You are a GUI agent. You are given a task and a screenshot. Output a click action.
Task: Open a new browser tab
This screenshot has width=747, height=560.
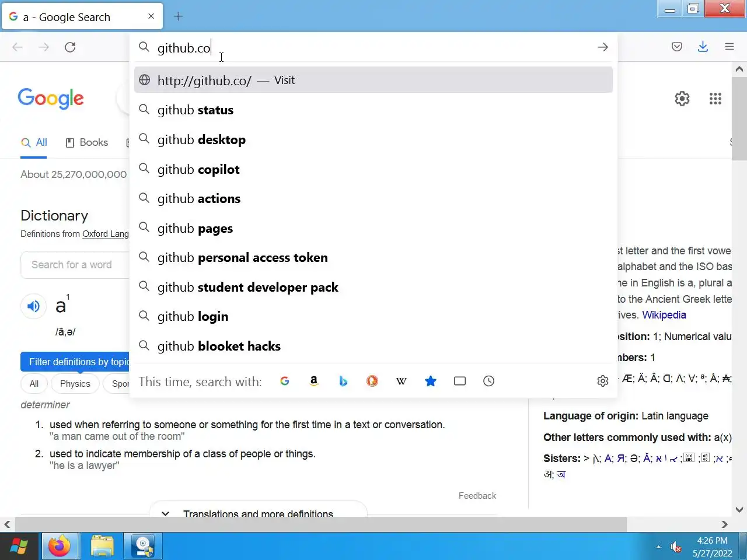click(179, 16)
